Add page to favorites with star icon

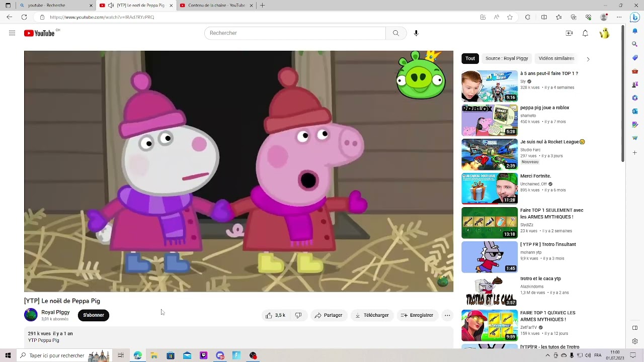coord(510,17)
